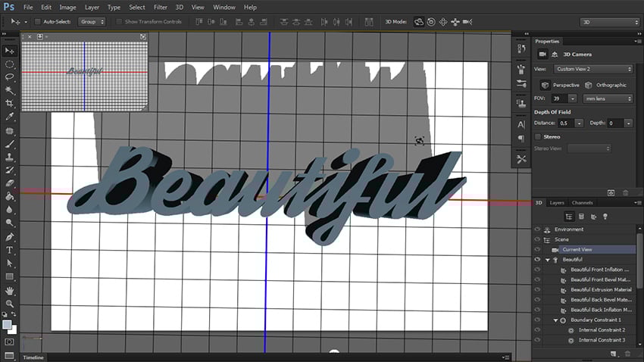This screenshot has width=644, height=362.
Task: Switch to the Channels tab
Action: click(582, 203)
